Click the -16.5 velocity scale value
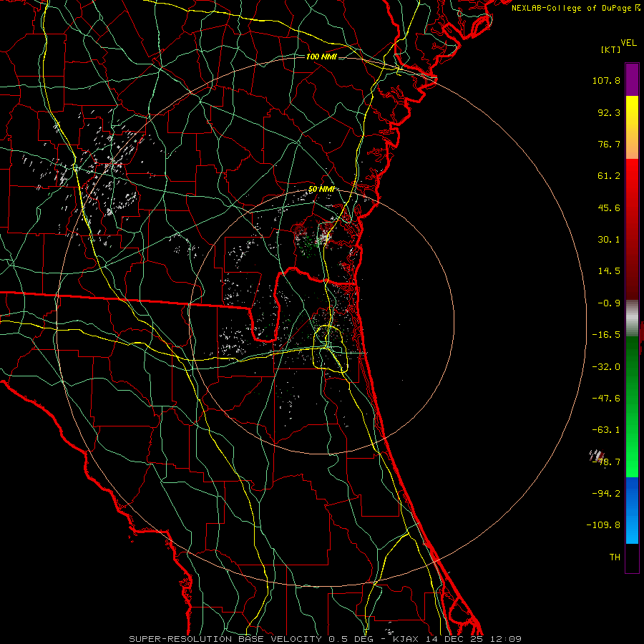 (x=606, y=335)
